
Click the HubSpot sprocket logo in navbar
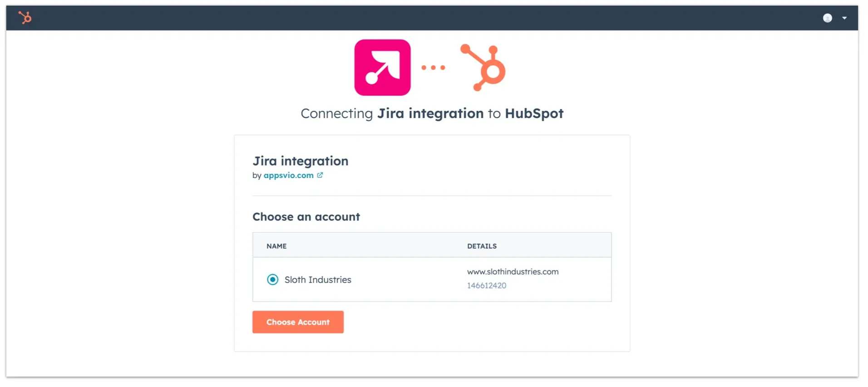click(25, 18)
